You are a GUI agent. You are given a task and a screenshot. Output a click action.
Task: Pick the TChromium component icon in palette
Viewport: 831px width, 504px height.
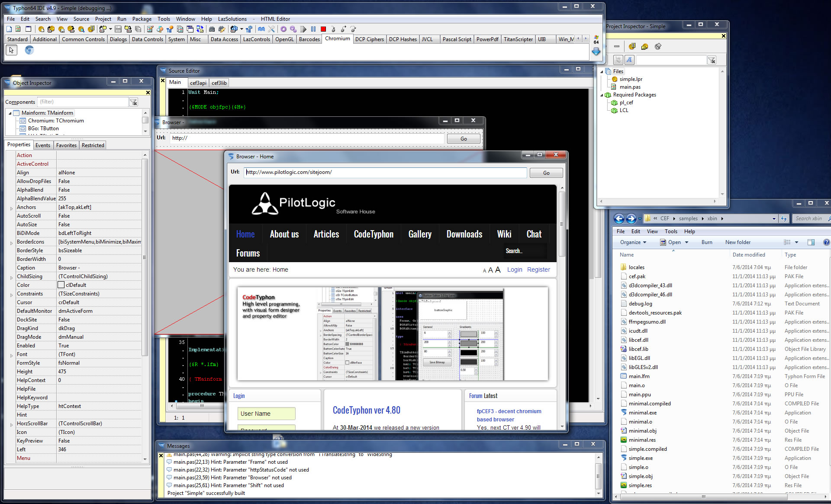click(29, 50)
